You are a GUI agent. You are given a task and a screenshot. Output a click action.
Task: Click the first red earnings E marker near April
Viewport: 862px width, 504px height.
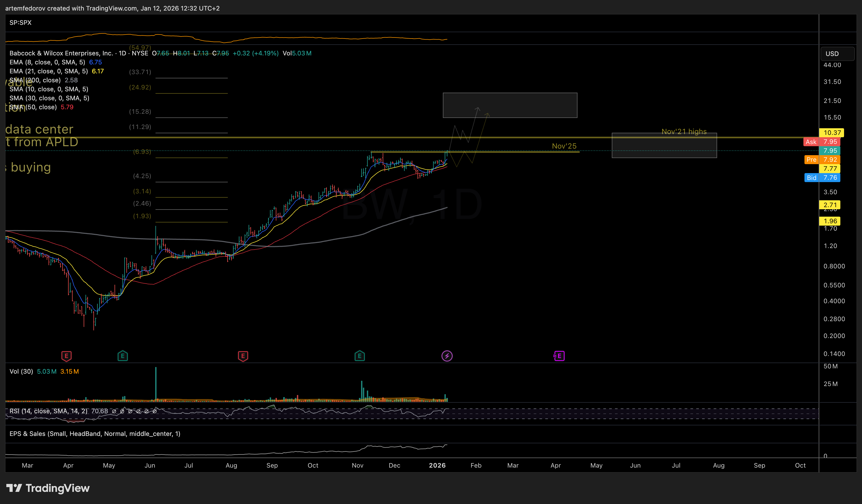tap(66, 356)
